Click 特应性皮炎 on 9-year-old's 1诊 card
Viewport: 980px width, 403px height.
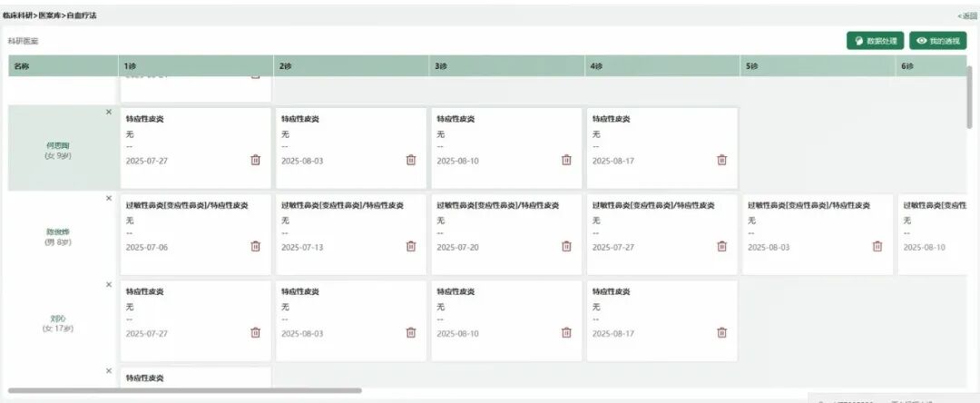pos(145,119)
